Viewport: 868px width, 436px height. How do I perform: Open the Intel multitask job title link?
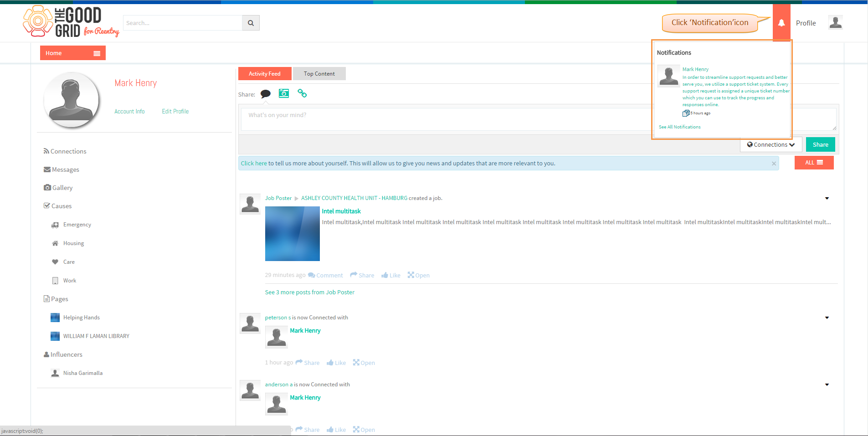pos(341,211)
